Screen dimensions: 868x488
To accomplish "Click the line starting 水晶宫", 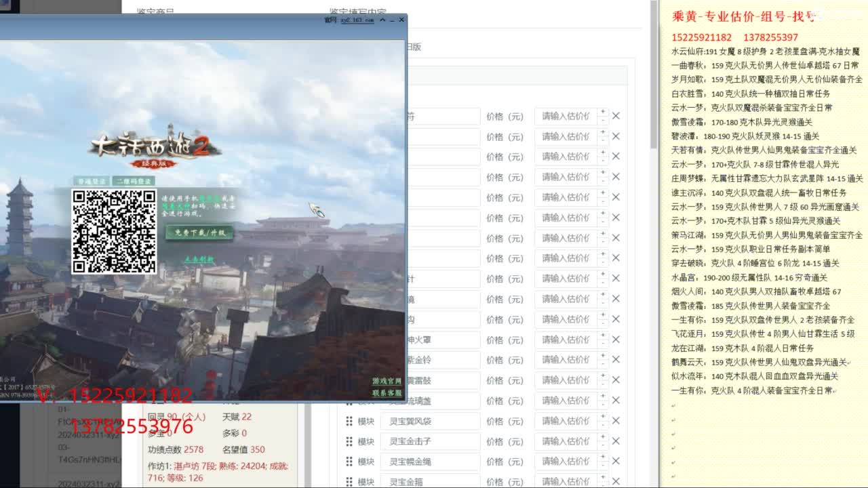I will 749,277.
